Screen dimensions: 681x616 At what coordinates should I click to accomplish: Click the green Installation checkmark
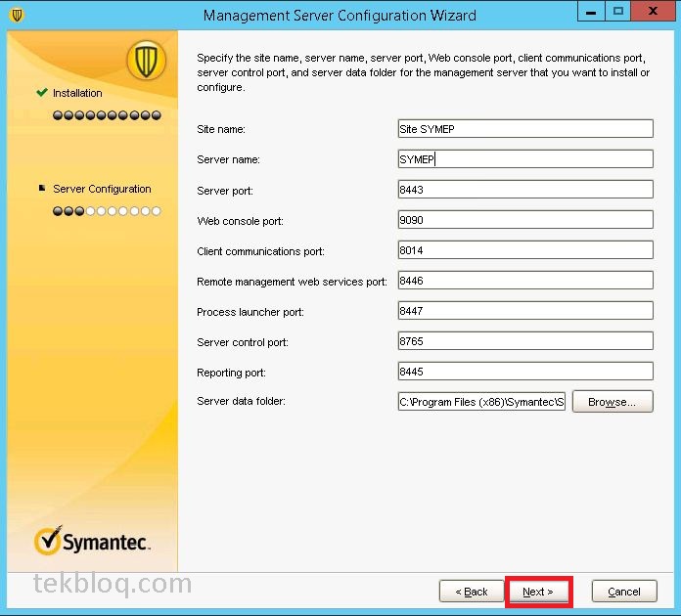pos(42,92)
